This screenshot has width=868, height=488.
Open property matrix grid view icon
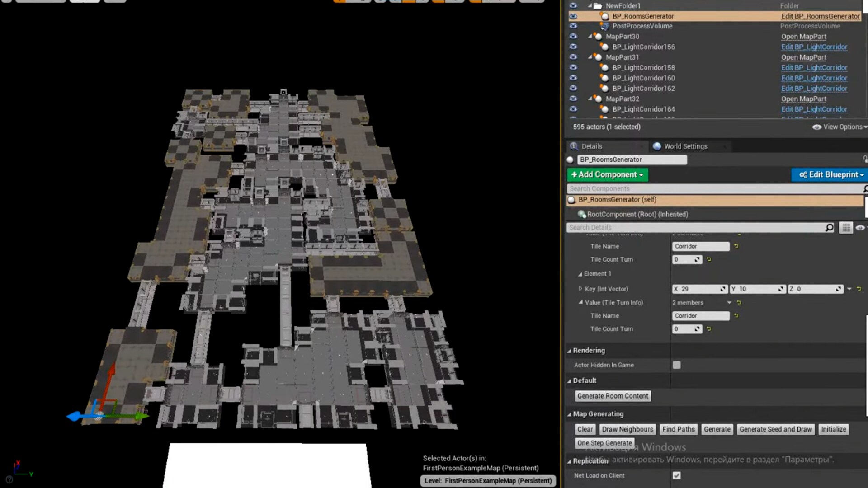845,228
